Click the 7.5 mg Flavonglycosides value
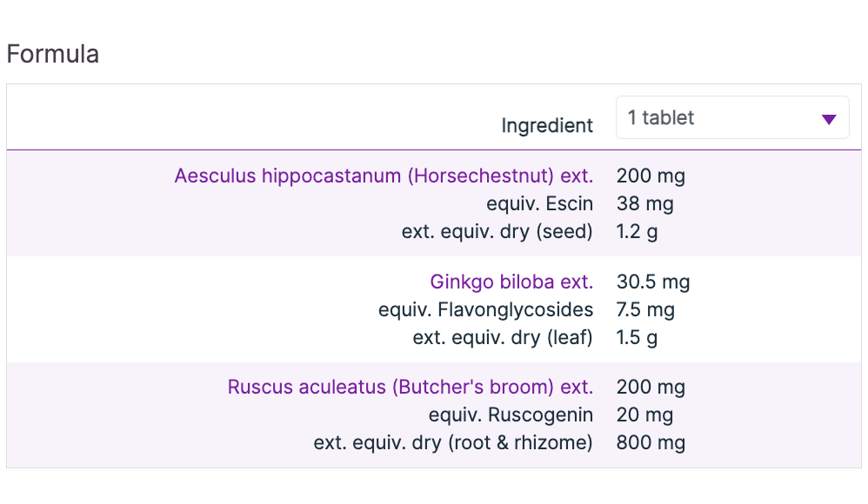868x504 pixels. coord(645,309)
